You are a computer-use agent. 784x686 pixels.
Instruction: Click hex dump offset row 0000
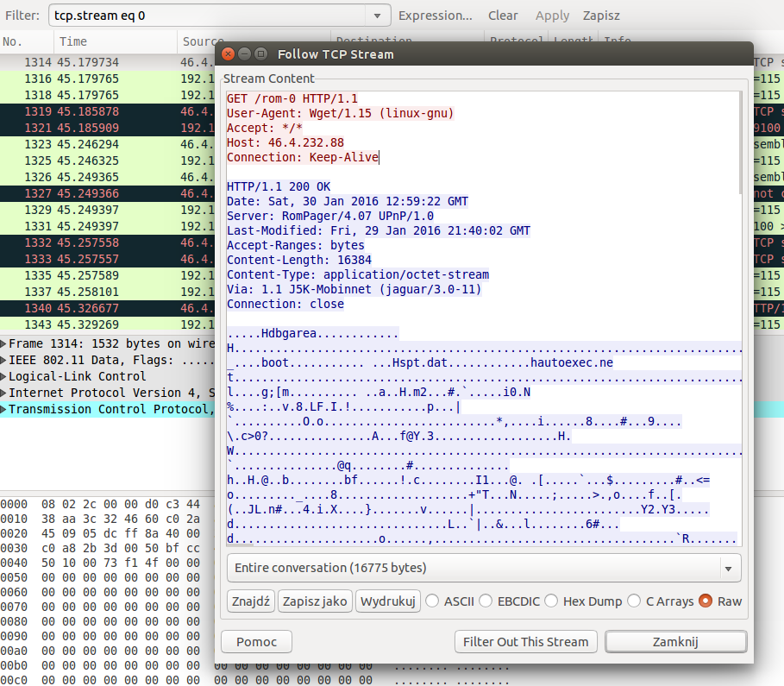click(x=100, y=504)
